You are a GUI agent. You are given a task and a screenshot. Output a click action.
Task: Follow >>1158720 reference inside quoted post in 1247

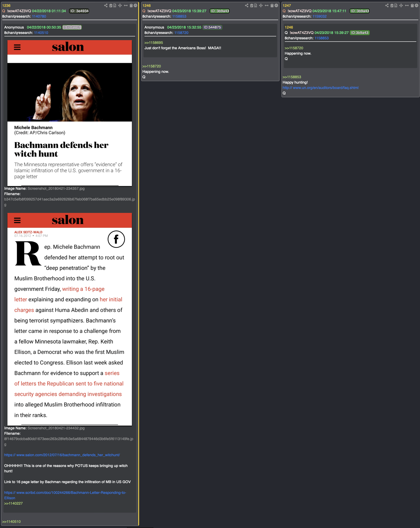point(294,48)
